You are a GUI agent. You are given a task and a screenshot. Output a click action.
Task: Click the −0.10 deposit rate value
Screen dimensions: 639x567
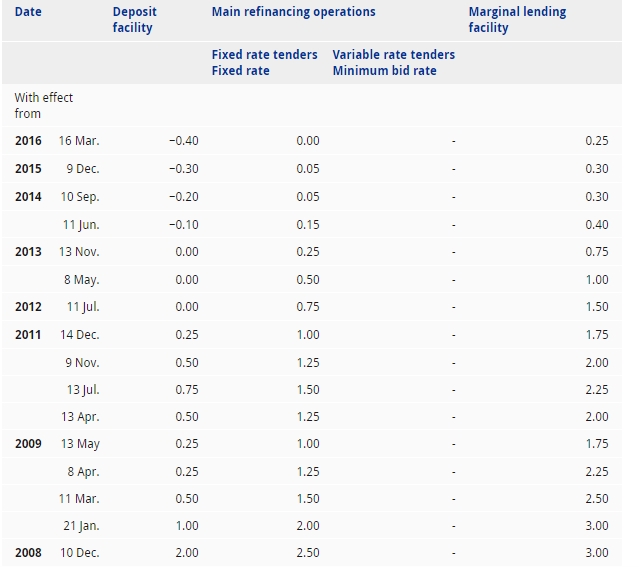tap(184, 225)
